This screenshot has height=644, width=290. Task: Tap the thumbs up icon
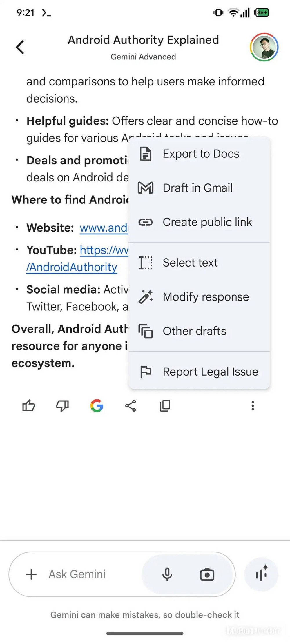click(x=29, y=406)
